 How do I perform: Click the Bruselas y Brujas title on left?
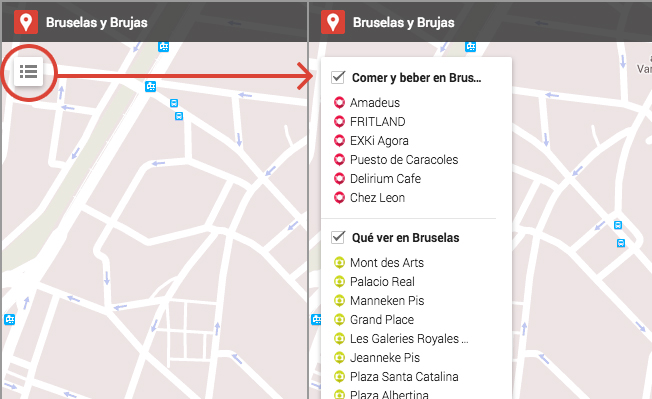(x=96, y=22)
